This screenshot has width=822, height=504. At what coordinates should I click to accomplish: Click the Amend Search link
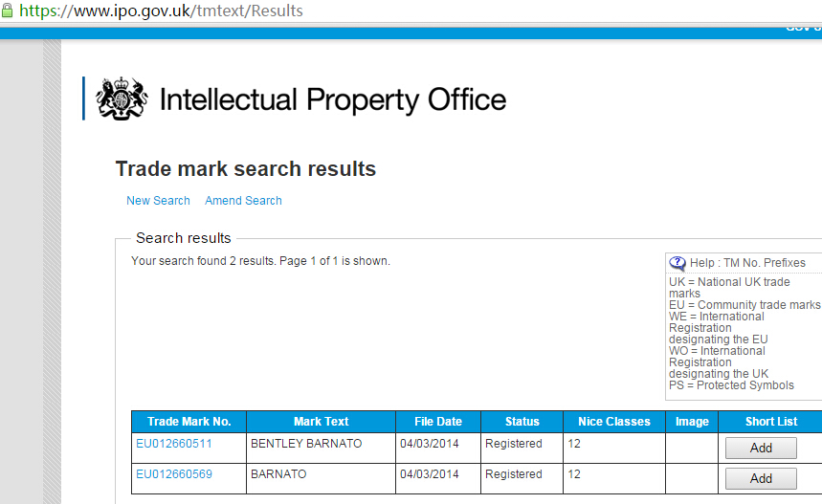pyautogui.click(x=243, y=201)
